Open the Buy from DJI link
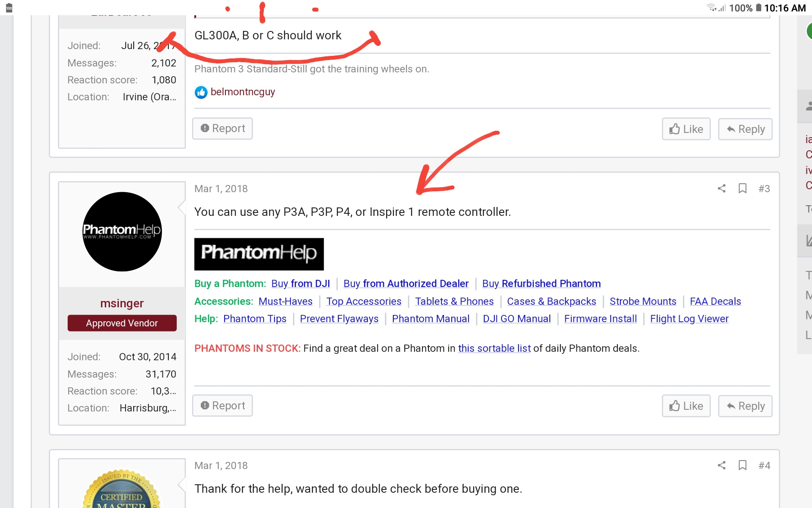 301,284
